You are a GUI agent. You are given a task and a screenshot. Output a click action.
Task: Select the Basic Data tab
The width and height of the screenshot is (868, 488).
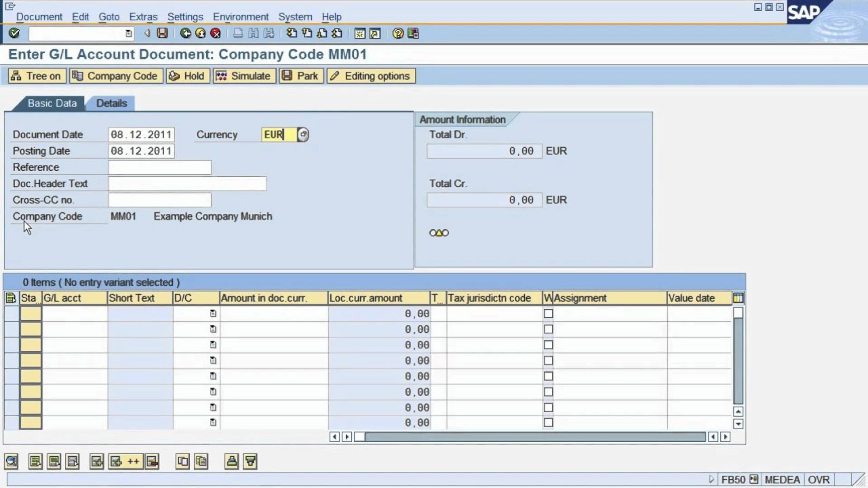pyautogui.click(x=52, y=103)
